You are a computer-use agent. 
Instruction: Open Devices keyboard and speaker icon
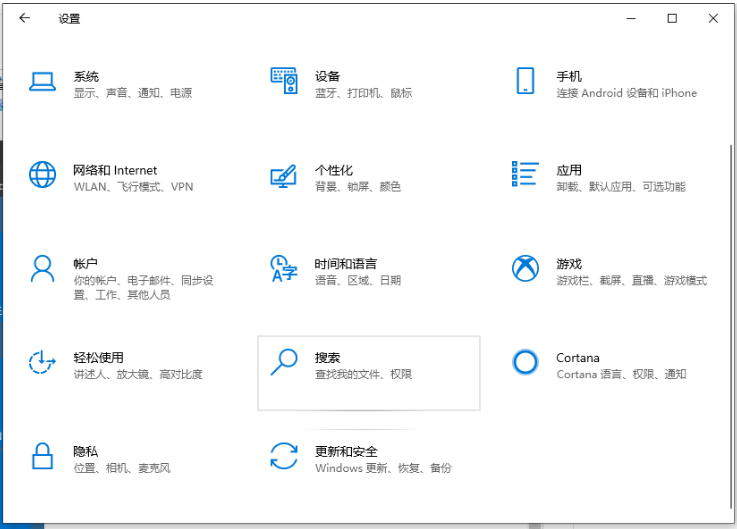[284, 82]
